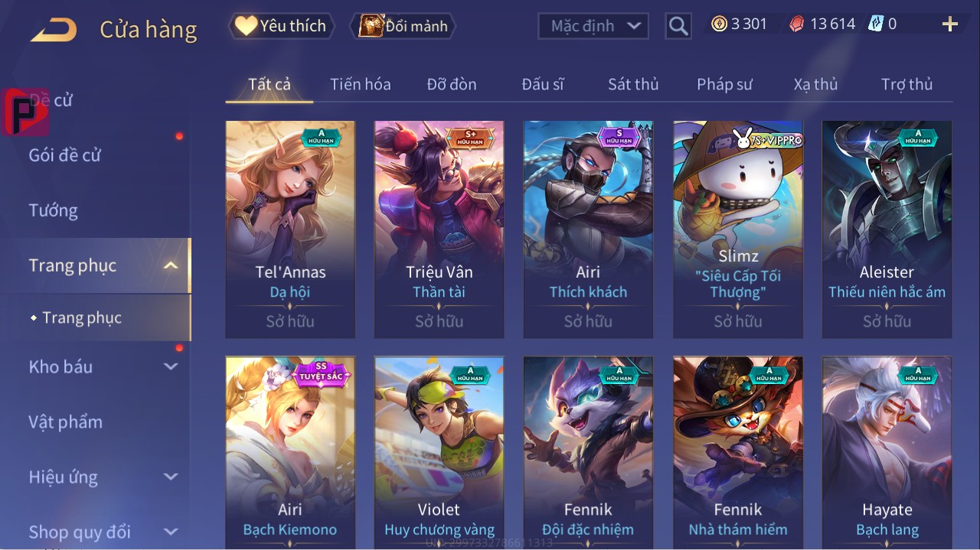Tap the red ruby currency icon
980x550 pixels.
pos(797,24)
